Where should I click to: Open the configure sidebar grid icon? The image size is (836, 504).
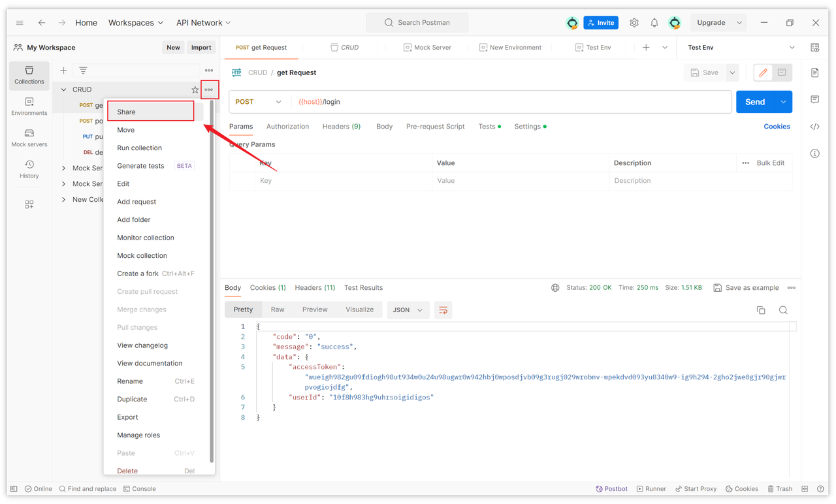tap(29, 204)
